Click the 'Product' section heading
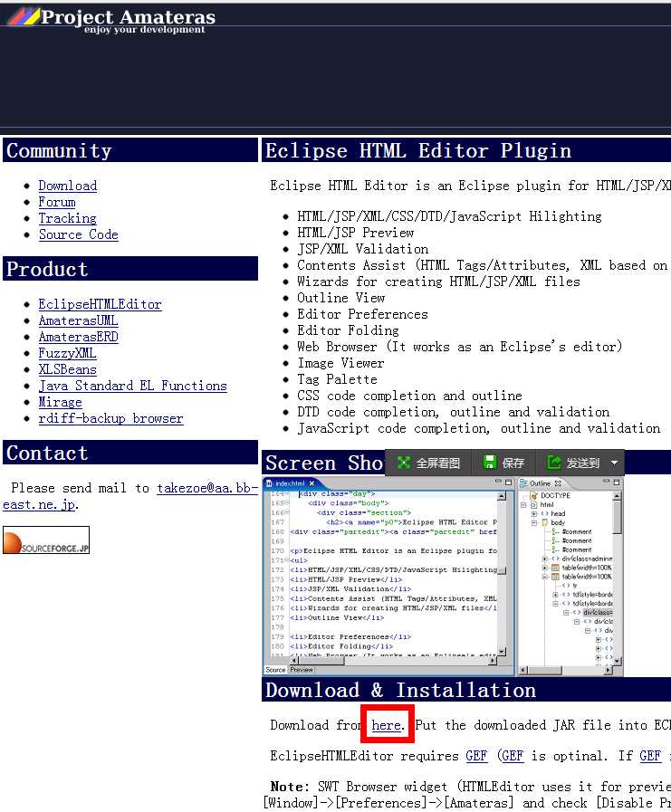This screenshot has width=671, height=812. tap(47, 269)
